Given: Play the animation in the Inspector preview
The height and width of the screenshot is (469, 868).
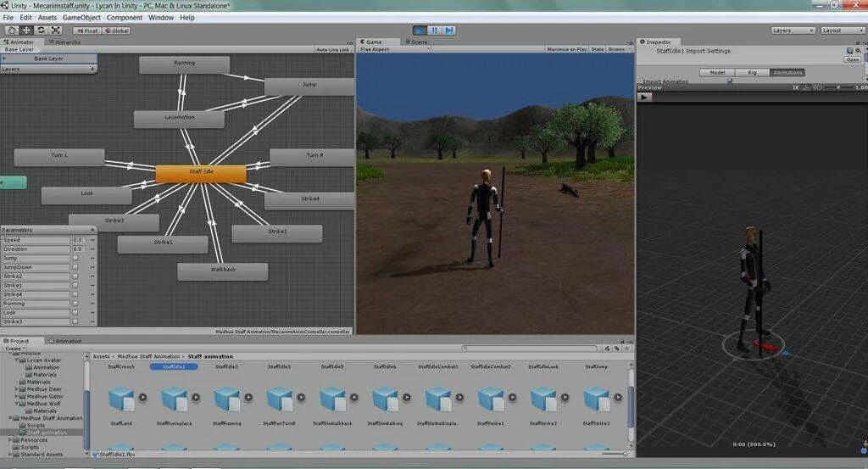Looking at the screenshot, I should point(644,97).
